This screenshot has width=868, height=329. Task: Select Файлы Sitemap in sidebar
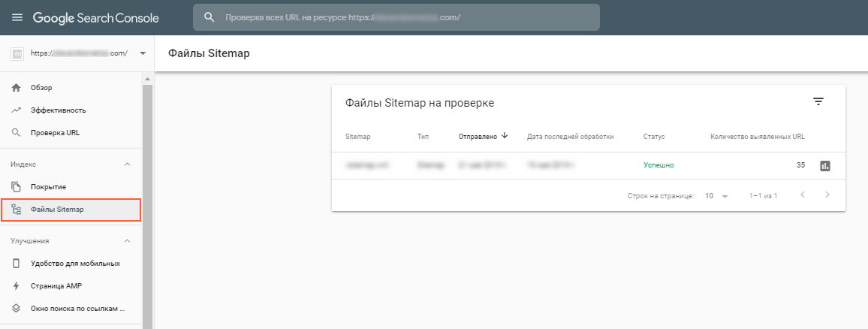point(71,210)
